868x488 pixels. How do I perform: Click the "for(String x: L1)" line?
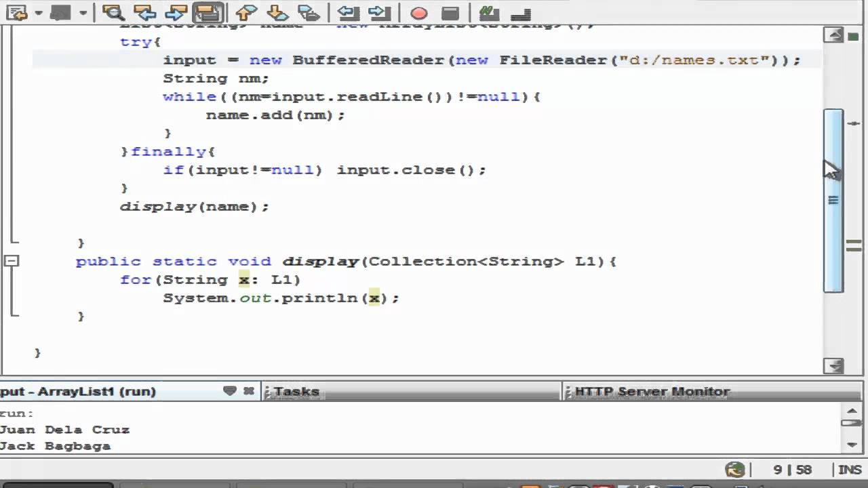coord(210,279)
